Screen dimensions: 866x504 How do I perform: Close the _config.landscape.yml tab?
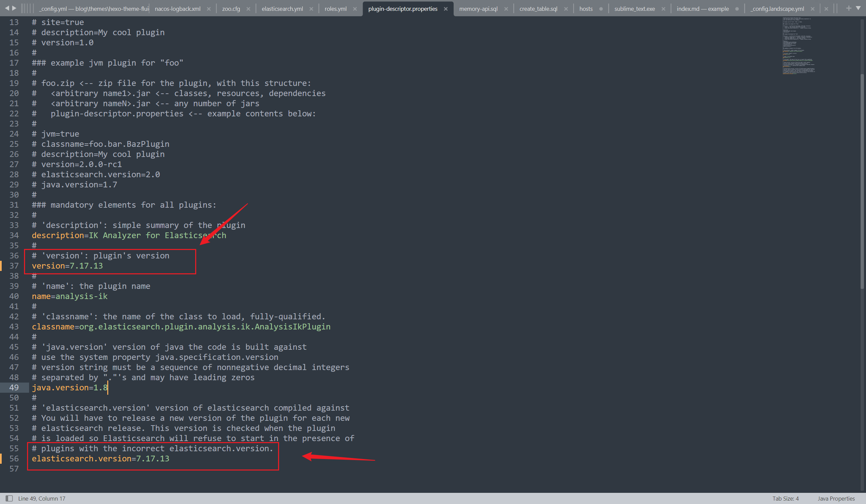[813, 9]
